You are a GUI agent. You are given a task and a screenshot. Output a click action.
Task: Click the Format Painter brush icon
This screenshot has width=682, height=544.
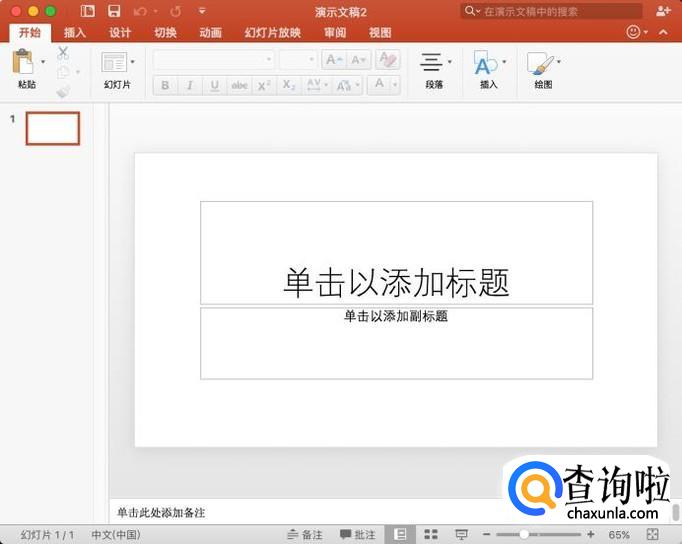(63, 91)
